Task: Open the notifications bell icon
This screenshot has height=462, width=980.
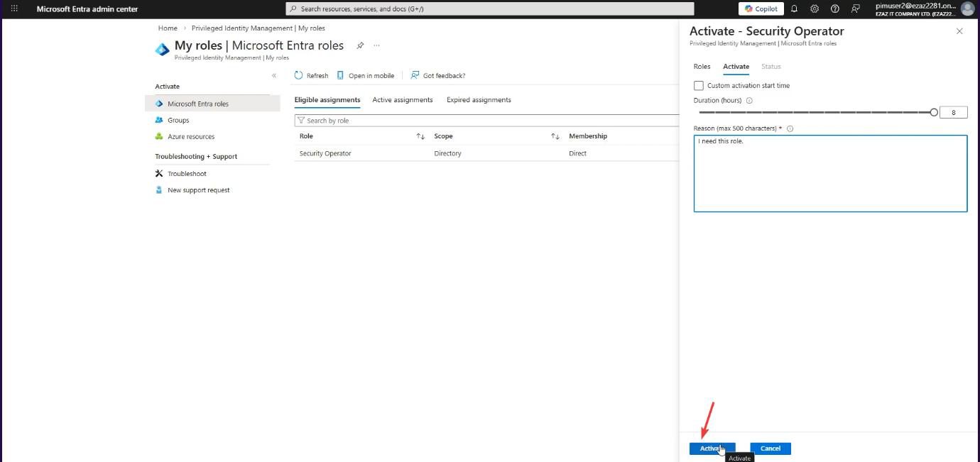Action: point(795,9)
